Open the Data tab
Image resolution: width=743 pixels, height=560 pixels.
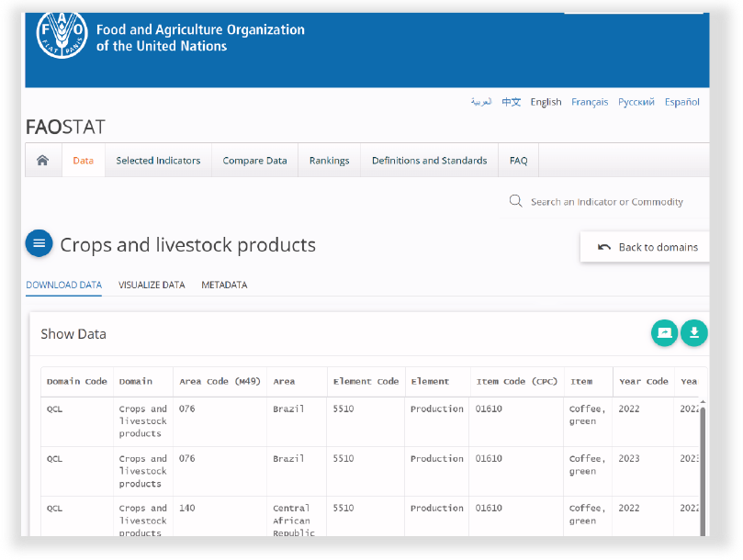pyautogui.click(x=84, y=161)
